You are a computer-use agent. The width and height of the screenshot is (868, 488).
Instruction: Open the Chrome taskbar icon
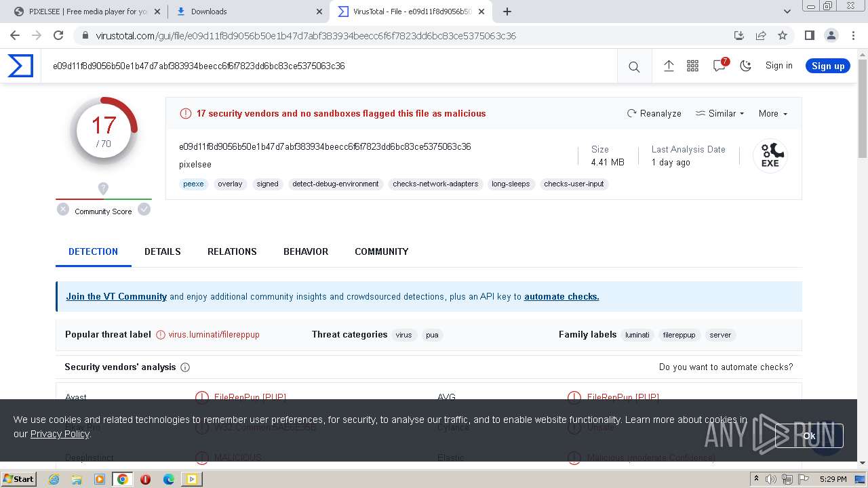122,479
